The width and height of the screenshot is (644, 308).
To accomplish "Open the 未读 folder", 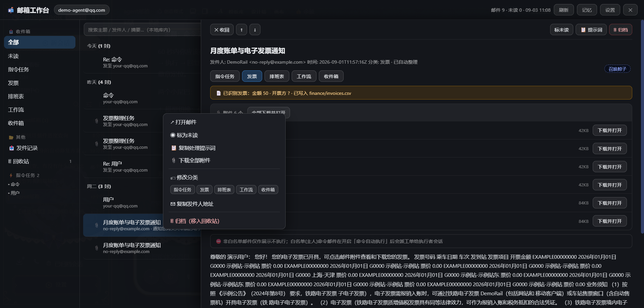I will tap(40, 56).
